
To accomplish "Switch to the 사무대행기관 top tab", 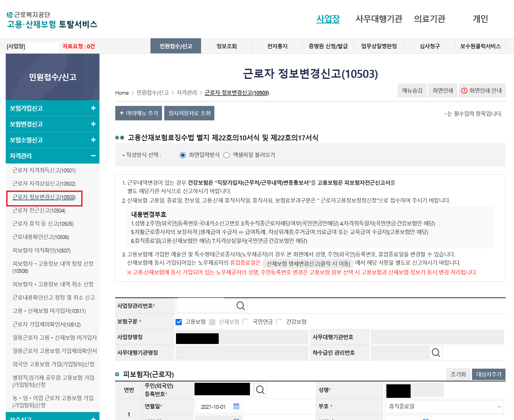I will coord(379,19).
